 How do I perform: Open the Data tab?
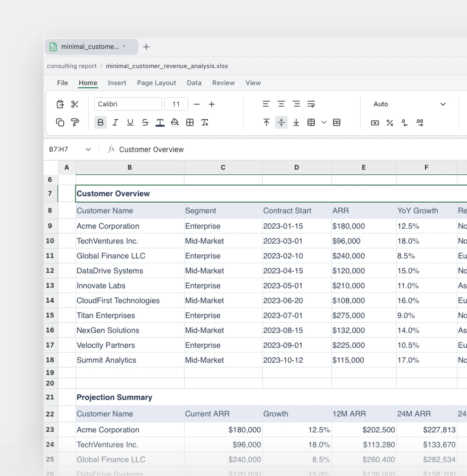[194, 83]
